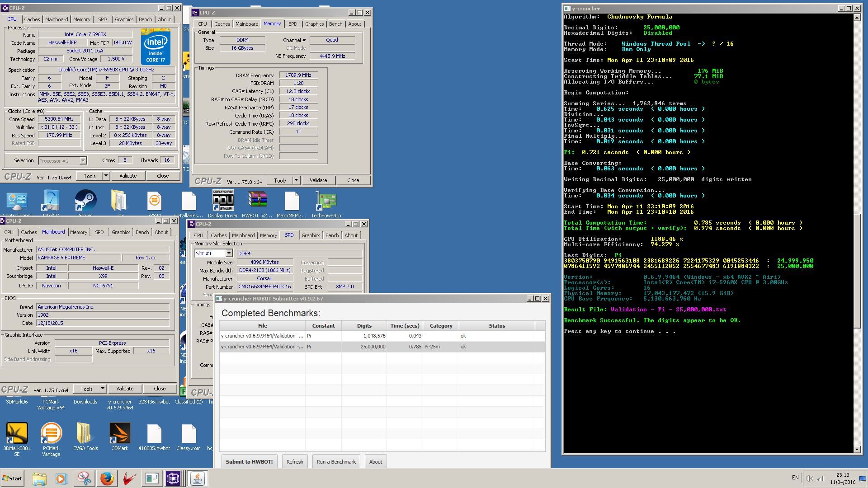
Task: Open the Display Driver Uninstaller icon
Action: tap(223, 203)
